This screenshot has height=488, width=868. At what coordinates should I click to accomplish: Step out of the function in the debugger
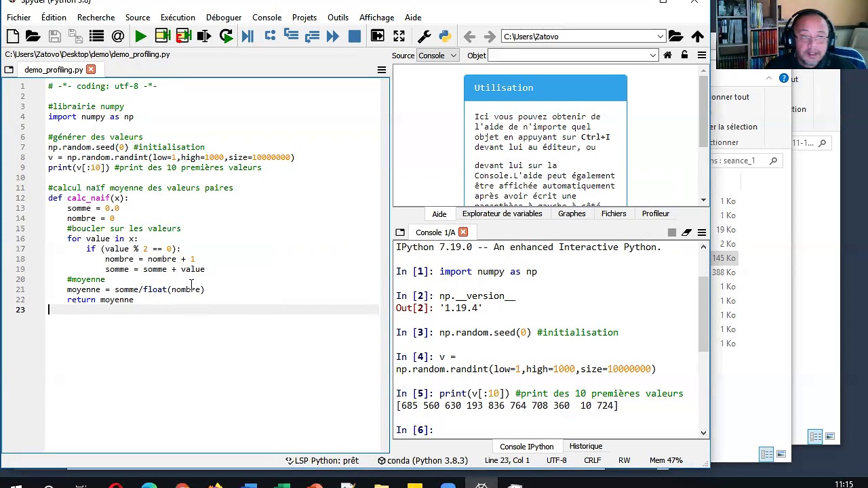pos(312,37)
